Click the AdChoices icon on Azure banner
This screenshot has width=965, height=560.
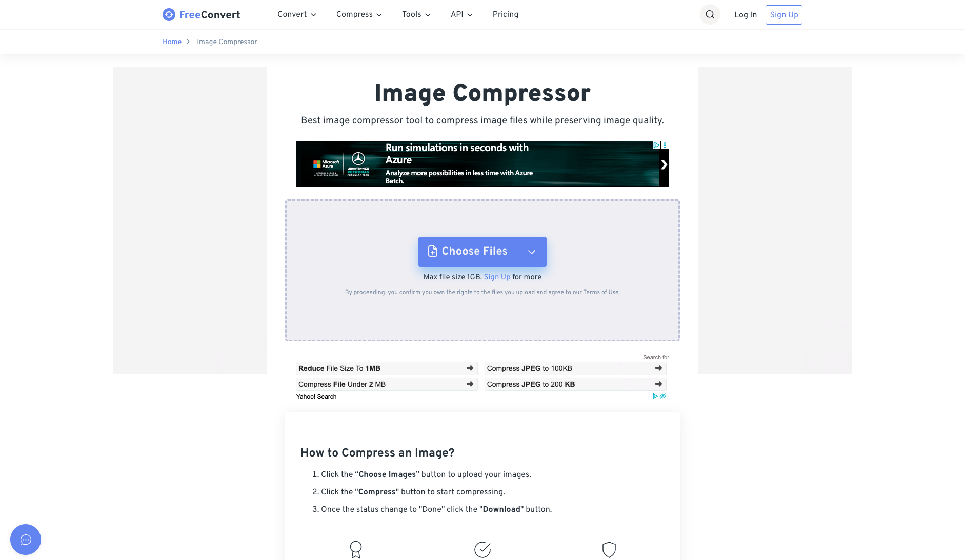pyautogui.click(x=656, y=146)
